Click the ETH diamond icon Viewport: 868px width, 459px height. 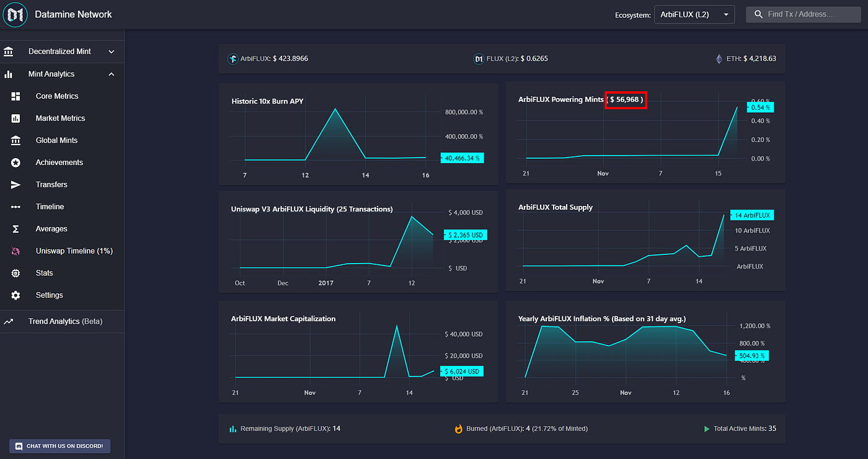(x=719, y=59)
